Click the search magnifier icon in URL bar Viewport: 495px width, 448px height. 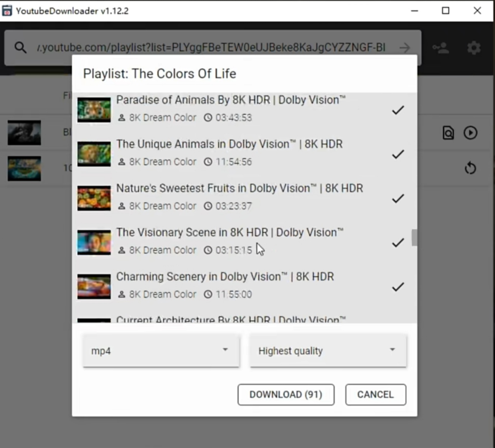[x=20, y=48]
